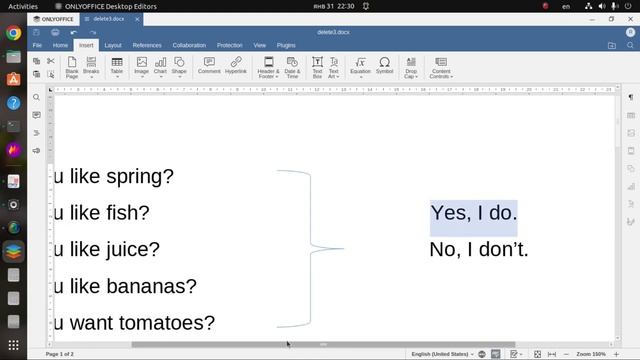Screen dimensions: 640x360
Task: Switch to the References tab
Action: 147,45
